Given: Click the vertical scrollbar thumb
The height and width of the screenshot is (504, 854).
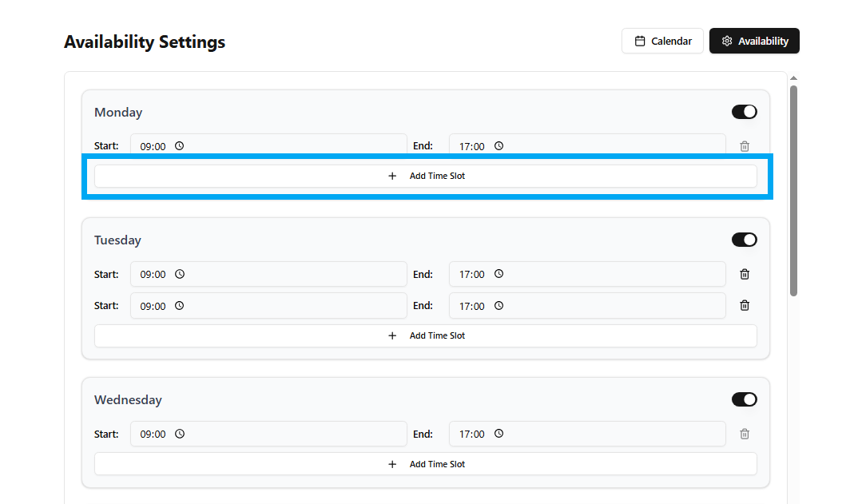Looking at the screenshot, I should (793, 190).
